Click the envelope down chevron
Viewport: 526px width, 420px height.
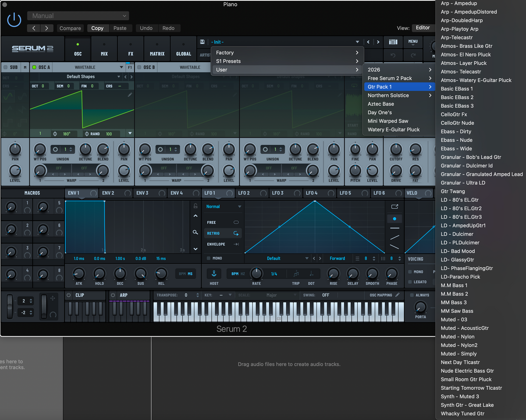[x=195, y=249]
